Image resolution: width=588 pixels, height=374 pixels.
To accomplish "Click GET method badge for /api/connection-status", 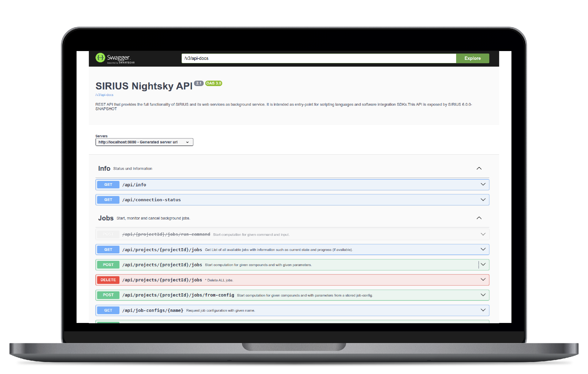I will click(x=108, y=200).
